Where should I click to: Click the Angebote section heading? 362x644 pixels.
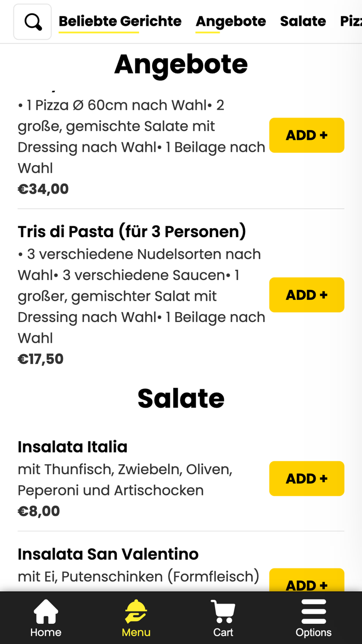pos(181,63)
